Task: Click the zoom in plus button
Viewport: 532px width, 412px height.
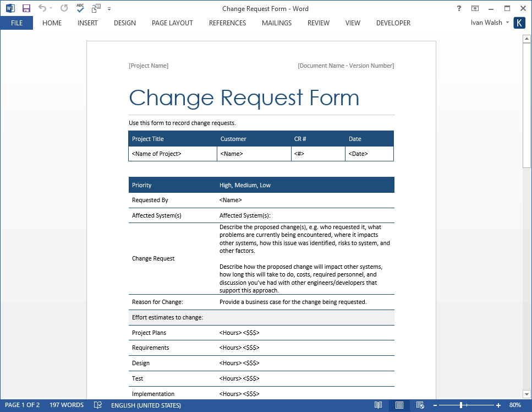Action: [498, 405]
